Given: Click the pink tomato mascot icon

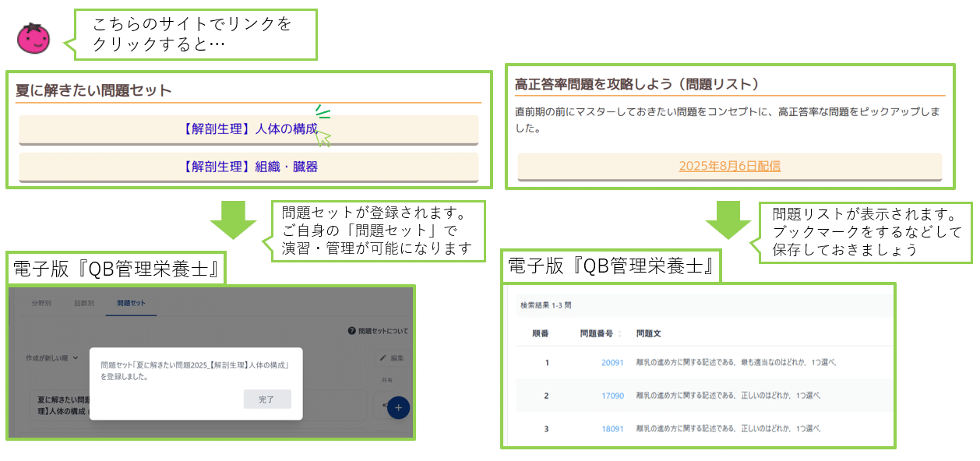Looking at the screenshot, I should [x=33, y=38].
